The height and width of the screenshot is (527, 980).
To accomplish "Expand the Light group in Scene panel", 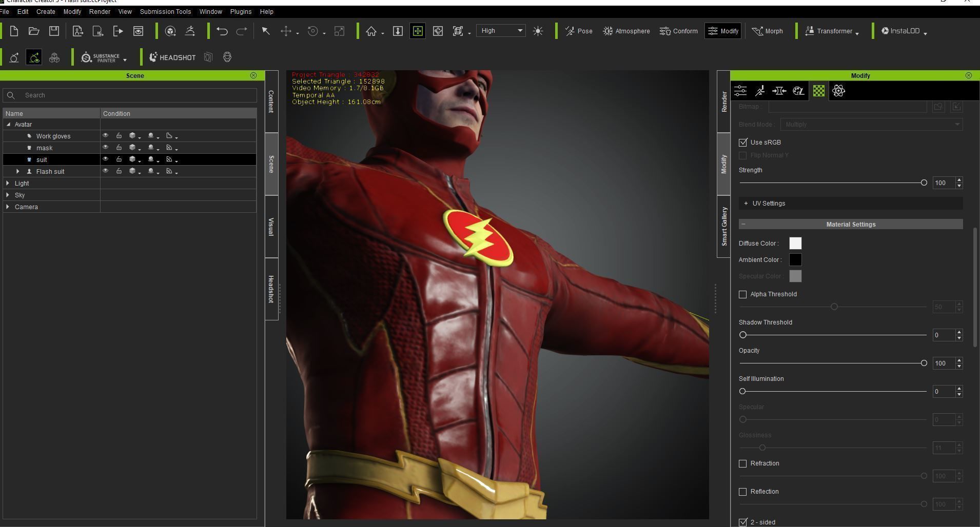I will coord(8,183).
